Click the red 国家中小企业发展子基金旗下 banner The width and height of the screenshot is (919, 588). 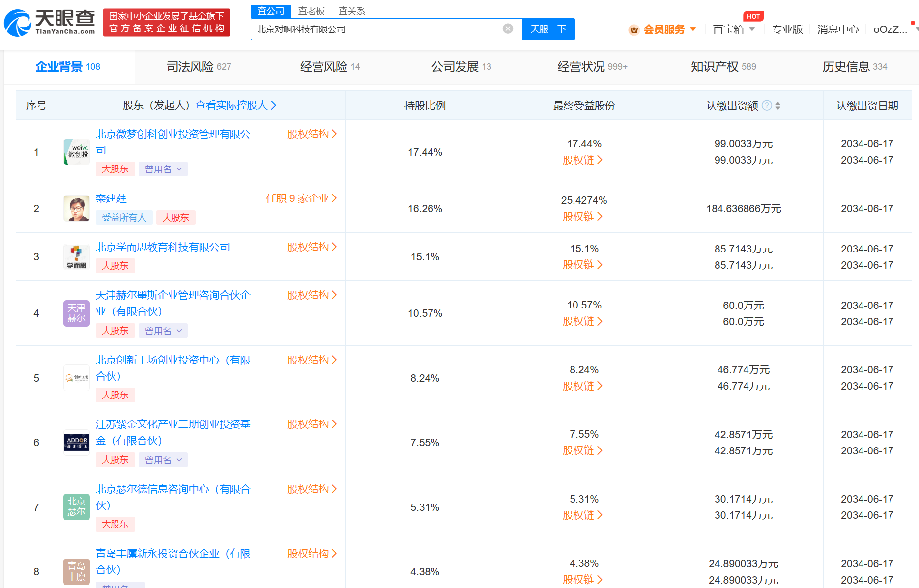pyautogui.click(x=167, y=23)
